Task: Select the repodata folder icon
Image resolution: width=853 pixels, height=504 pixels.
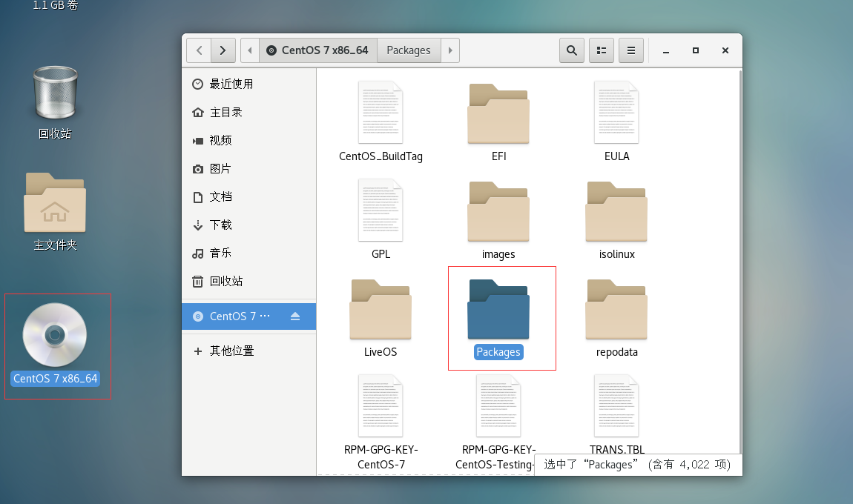Action: [x=616, y=309]
